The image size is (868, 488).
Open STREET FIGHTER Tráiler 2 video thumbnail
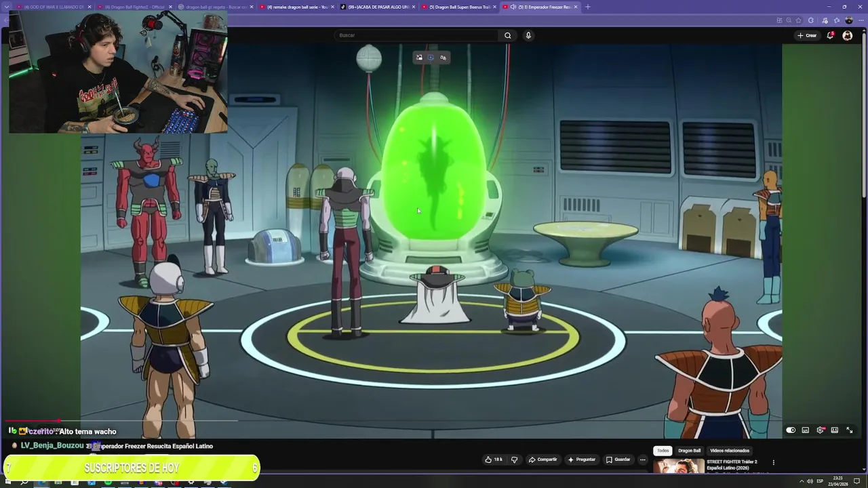pyautogui.click(x=679, y=466)
